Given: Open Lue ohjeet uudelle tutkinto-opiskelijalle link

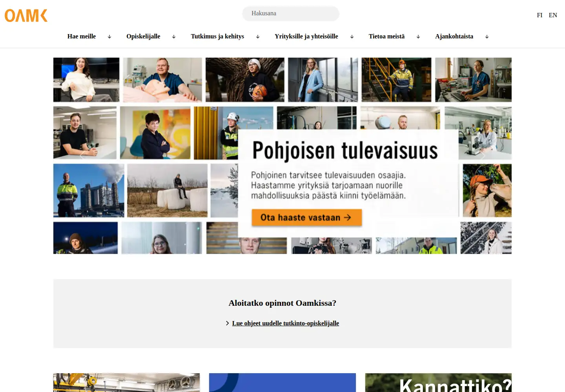Looking at the screenshot, I should tap(286, 323).
